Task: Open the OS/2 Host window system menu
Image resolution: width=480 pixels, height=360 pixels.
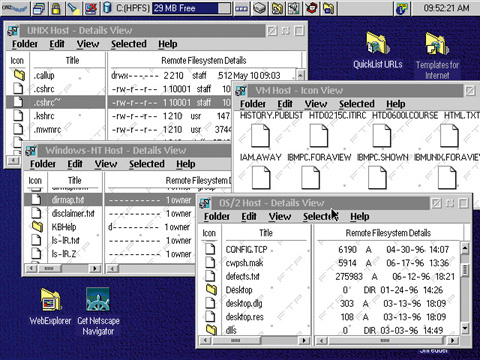Action: (x=205, y=203)
